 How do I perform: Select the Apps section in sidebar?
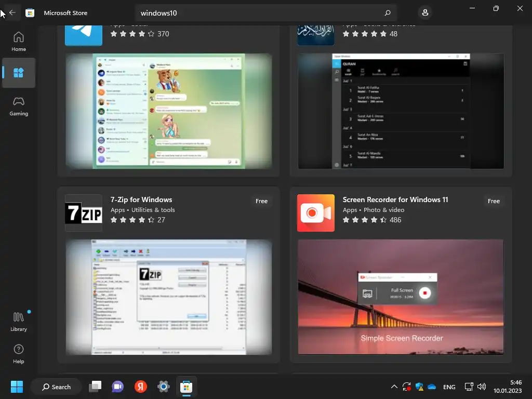coord(19,73)
